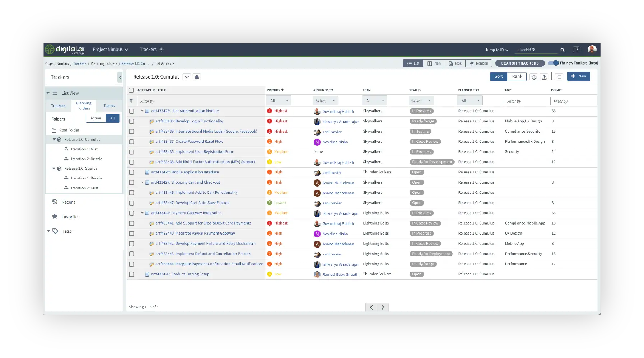Open the column list settings icon
This screenshot has height=358, width=644.
(559, 77)
